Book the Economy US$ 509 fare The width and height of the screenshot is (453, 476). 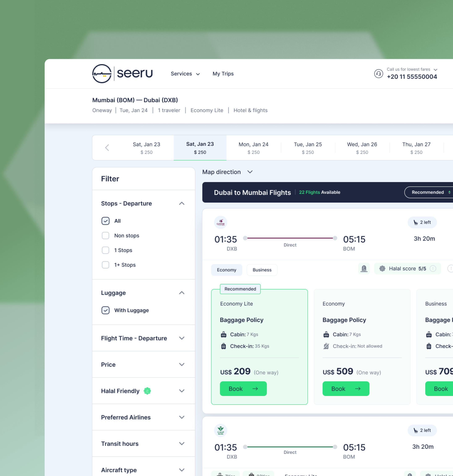click(x=346, y=389)
